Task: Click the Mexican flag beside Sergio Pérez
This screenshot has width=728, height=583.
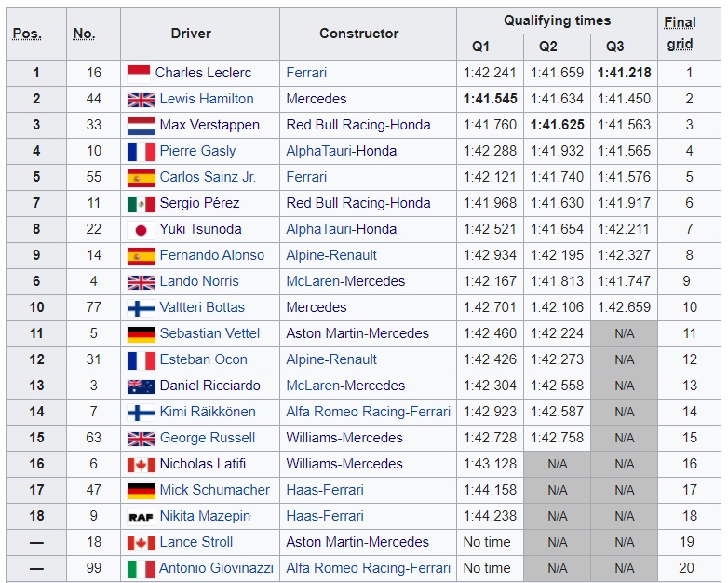Action: pos(141,203)
